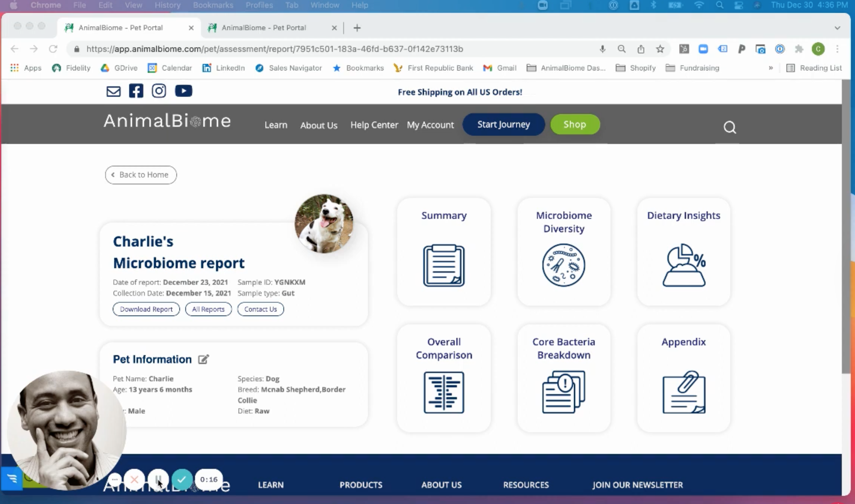The height and width of the screenshot is (504, 855).
Task: Close the first AnimalBiome Pet Portal tab
Action: coord(191,28)
